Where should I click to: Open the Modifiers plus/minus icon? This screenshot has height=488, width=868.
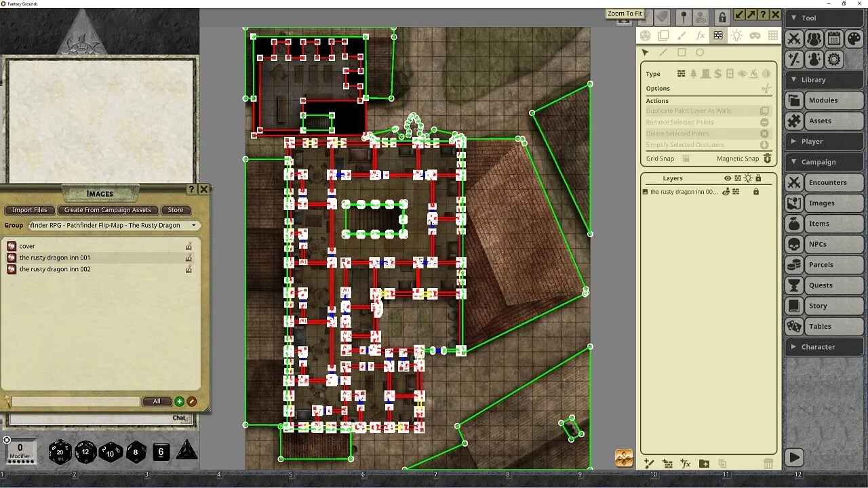pyautogui.click(x=794, y=59)
